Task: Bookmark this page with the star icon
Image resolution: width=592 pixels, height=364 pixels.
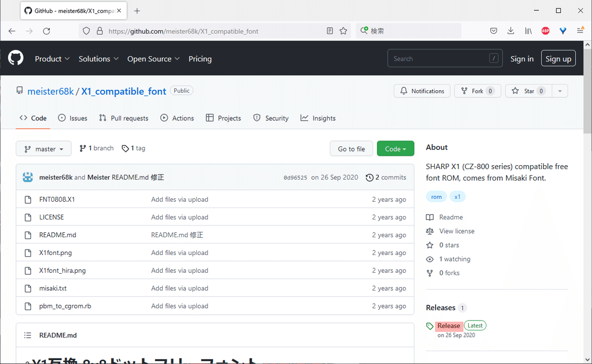Action: click(343, 31)
